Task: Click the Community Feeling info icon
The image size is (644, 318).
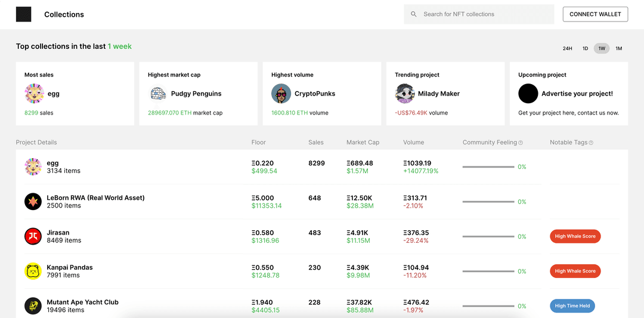Action: [521, 143]
